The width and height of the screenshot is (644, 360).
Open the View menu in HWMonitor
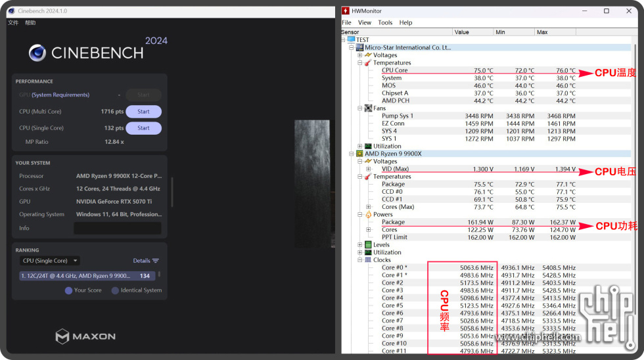coord(364,22)
